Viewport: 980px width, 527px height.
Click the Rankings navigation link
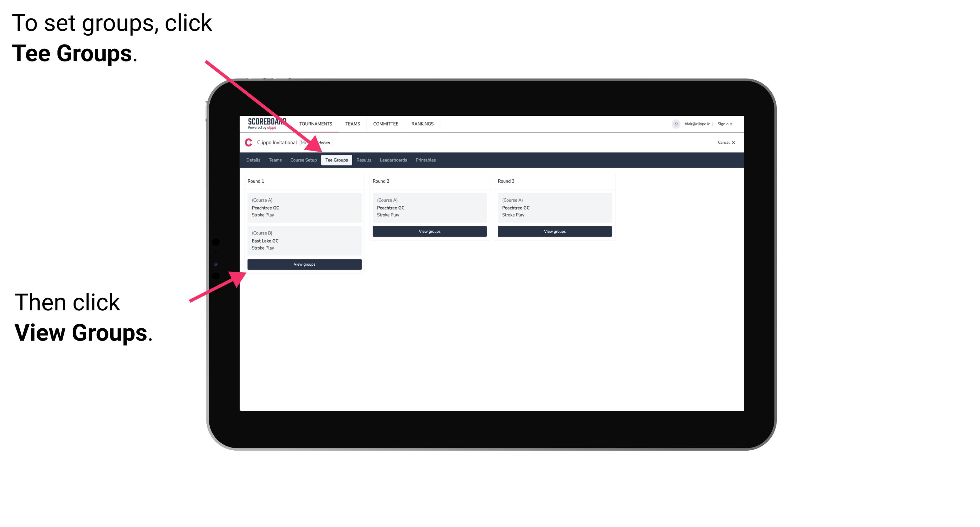point(423,123)
